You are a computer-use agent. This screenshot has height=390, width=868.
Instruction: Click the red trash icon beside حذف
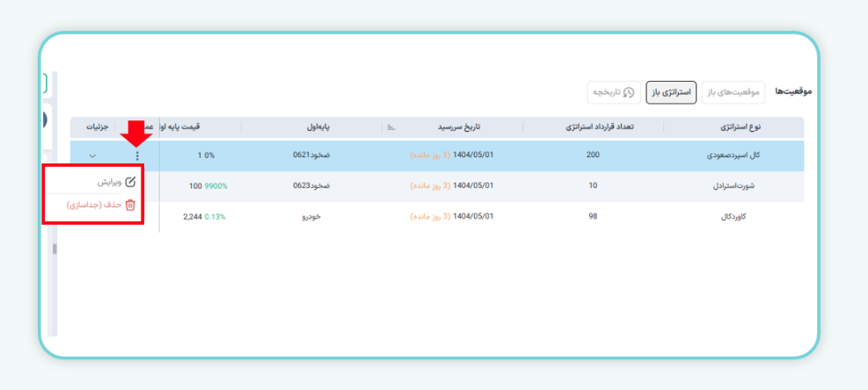[x=130, y=205]
